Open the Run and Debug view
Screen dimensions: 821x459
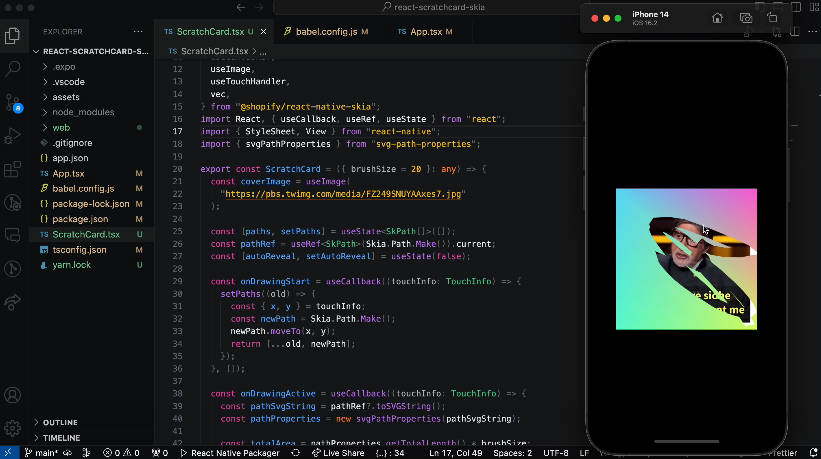[13, 136]
